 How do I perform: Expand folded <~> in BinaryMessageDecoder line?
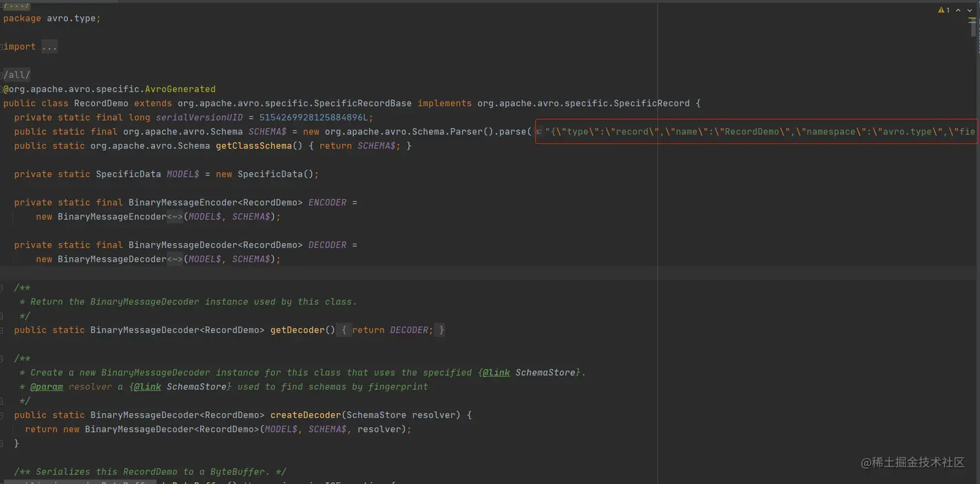tap(175, 259)
